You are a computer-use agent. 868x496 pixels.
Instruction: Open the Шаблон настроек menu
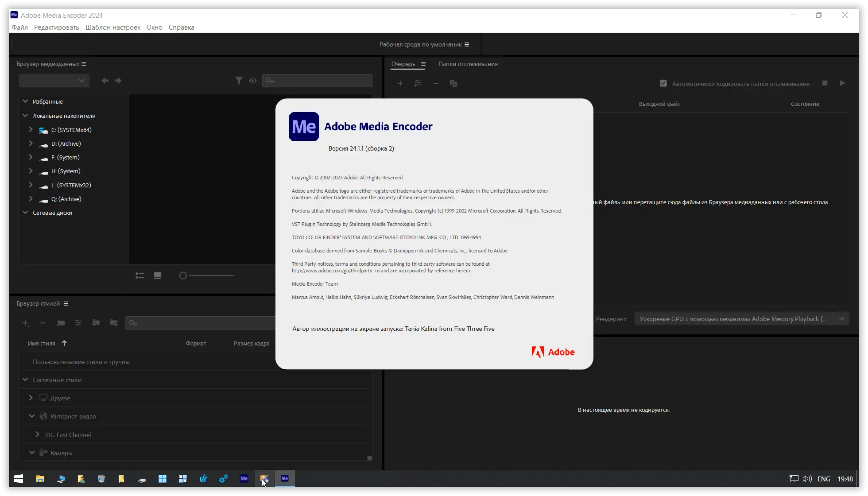112,27
